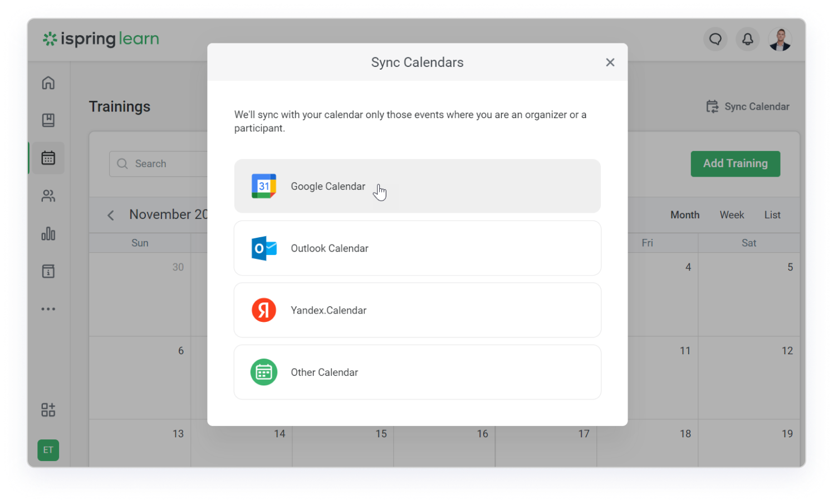Click the Add Training button
This screenshot has height=504, width=833.
tap(736, 164)
